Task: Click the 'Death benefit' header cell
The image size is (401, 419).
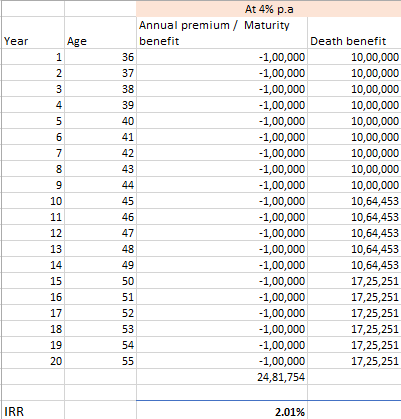Action: click(x=354, y=33)
